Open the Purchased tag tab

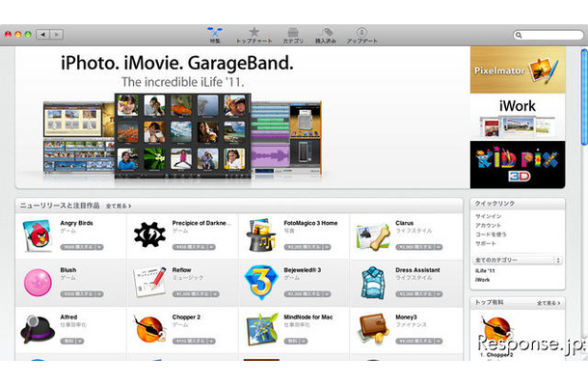(x=326, y=36)
